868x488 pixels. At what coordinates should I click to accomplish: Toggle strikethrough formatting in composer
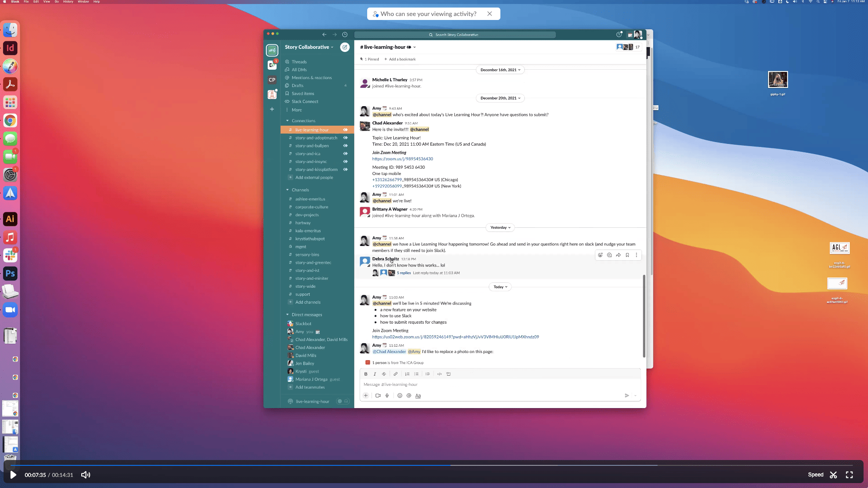384,374
